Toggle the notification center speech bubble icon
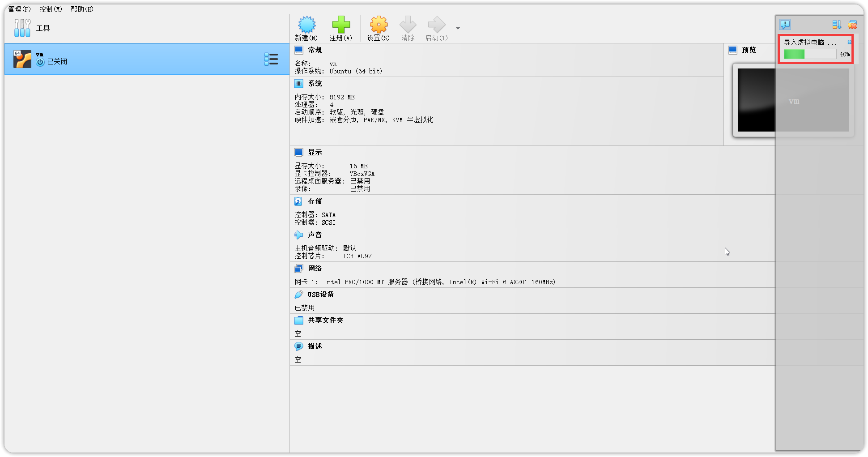Image resolution: width=868 pixels, height=457 pixels. (785, 24)
